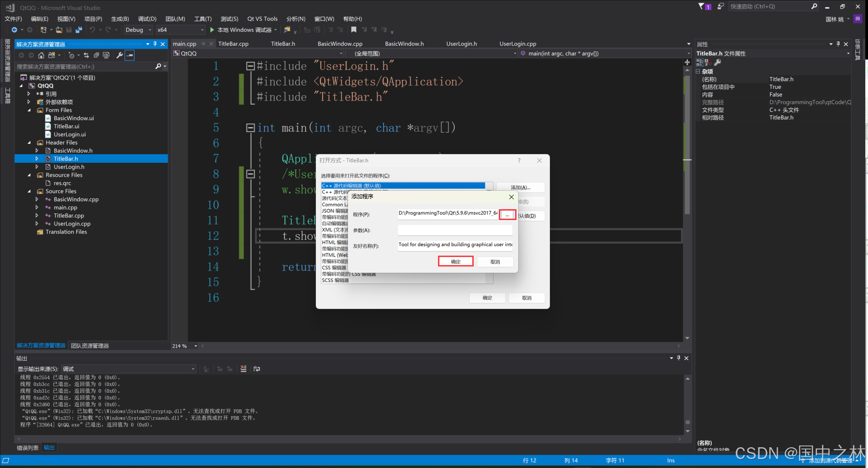Collapse the Header Files folder
This screenshot has height=468, width=868.
point(29,142)
